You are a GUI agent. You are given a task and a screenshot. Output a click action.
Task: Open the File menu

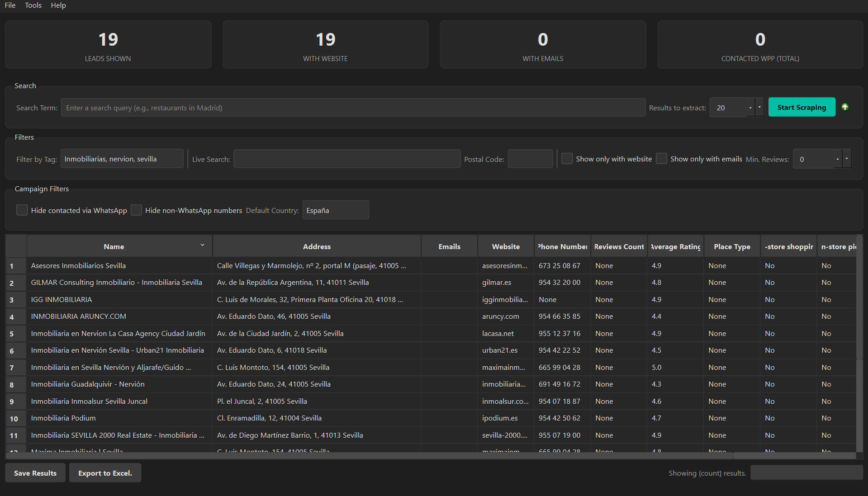pyautogui.click(x=10, y=5)
